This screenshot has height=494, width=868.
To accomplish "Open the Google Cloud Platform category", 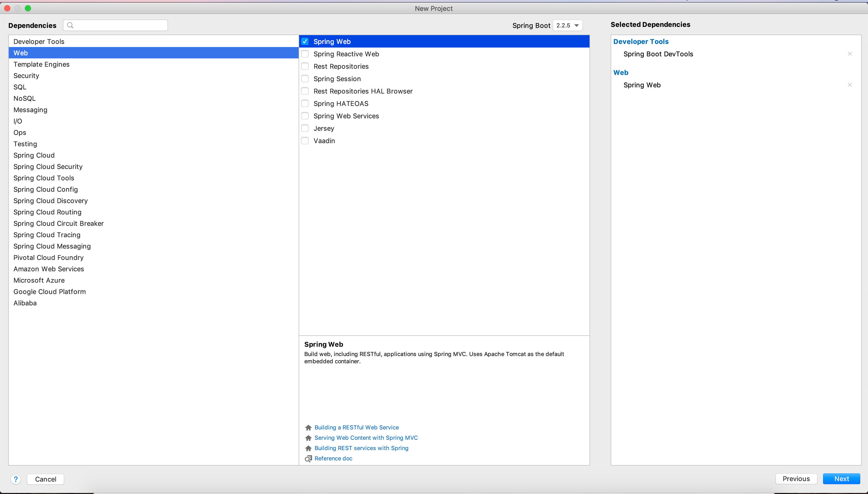I will click(x=153, y=291).
